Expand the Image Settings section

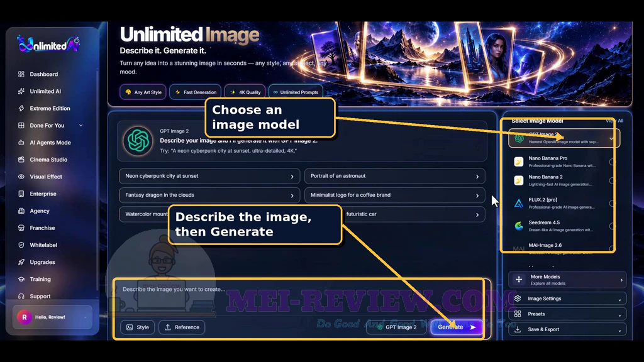pyautogui.click(x=567, y=299)
